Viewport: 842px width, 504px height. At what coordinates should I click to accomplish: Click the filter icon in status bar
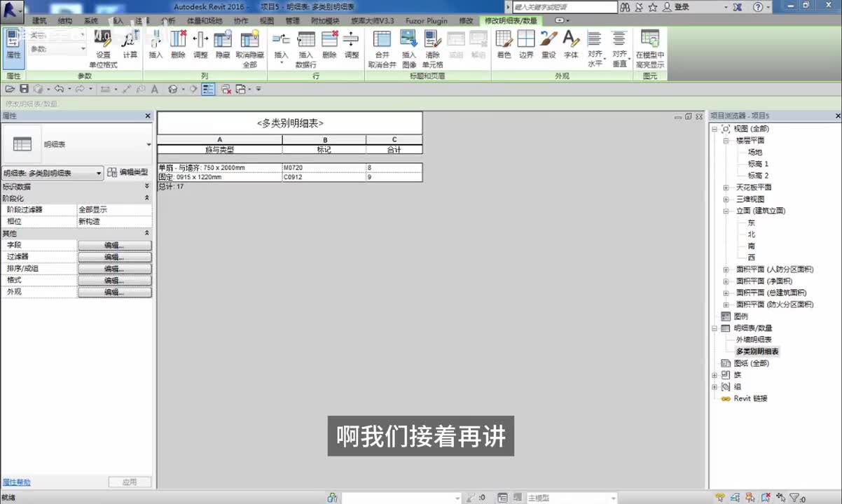(794, 498)
